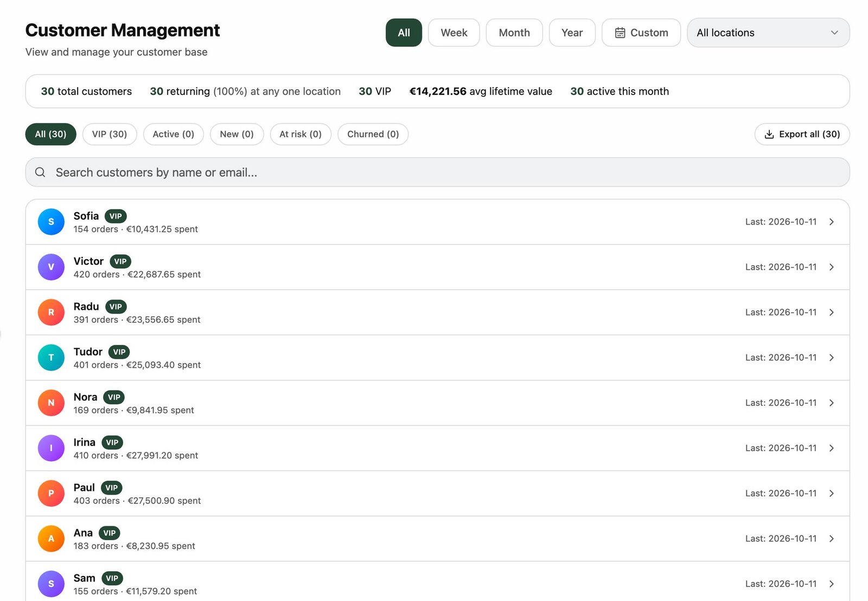The width and height of the screenshot is (868, 601).
Task: Click Tudor's orders and spend text
Action: pos(137,365)
